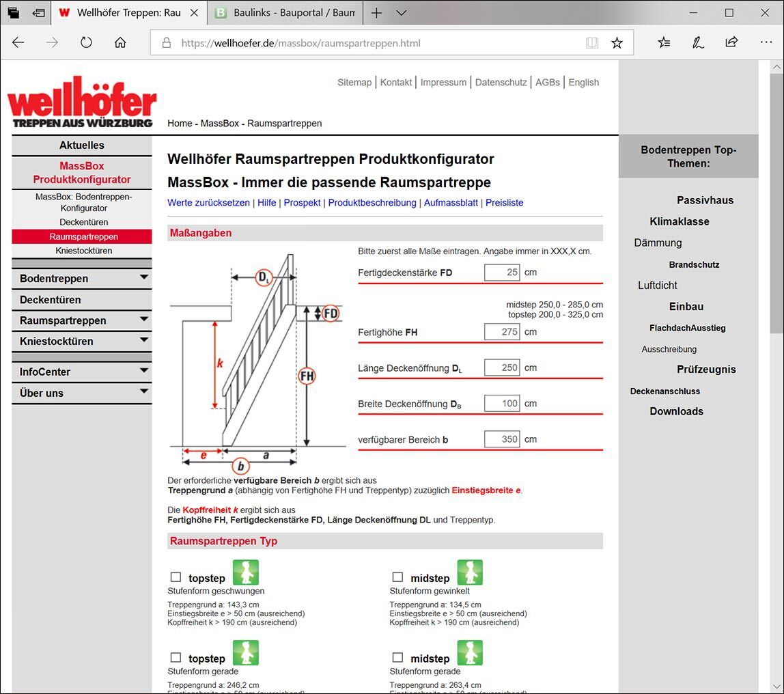
Task: Click verfügbarer Bereich b input field
Action: coord(502,439)
